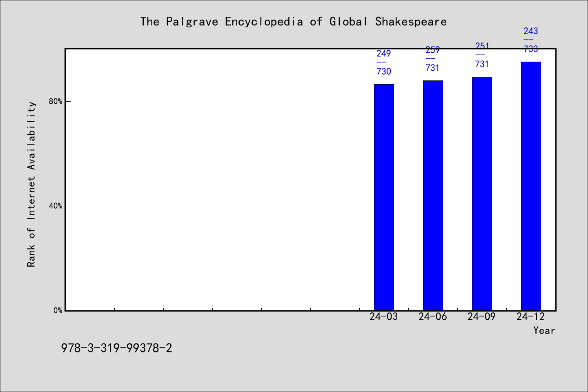Click the chart title 'The Palgrave Encyclopedia of Global Shakespeare'
This screenshot has height=392, width=588.
(x=294, y=22)
